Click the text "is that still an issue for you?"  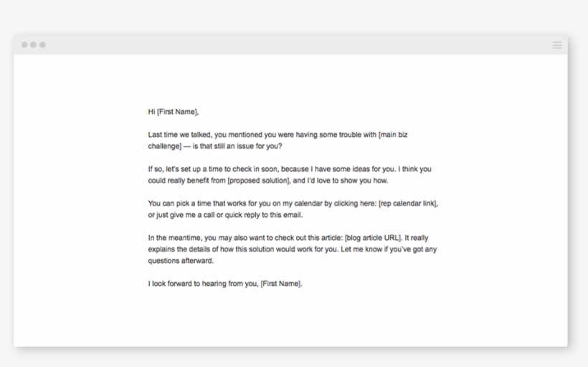click(237, 146)
